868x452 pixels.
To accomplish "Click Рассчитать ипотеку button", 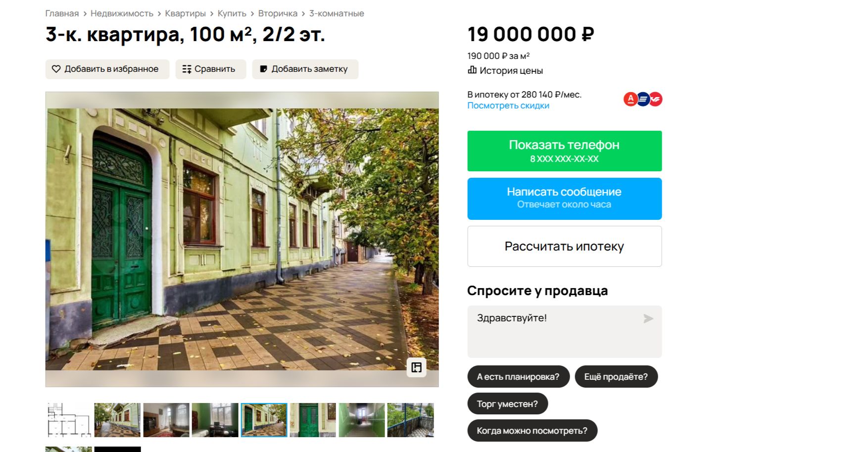I will 565,247.
